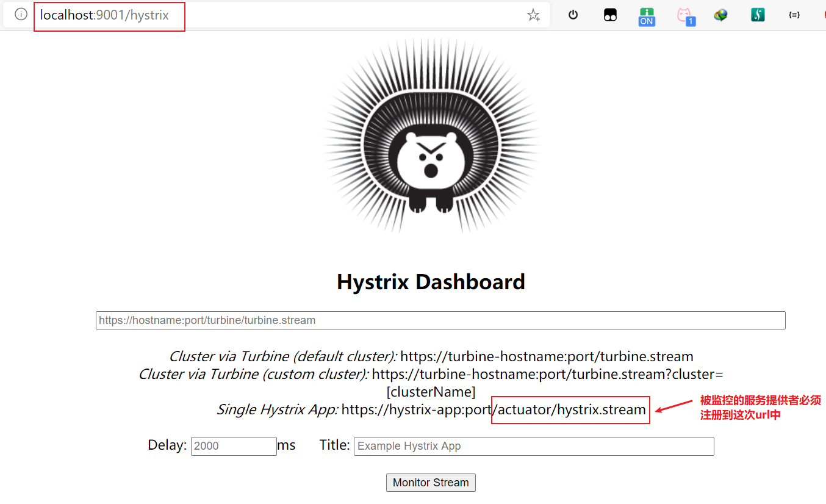Open the teal S-shaped extension icon

tap(758, 15)
